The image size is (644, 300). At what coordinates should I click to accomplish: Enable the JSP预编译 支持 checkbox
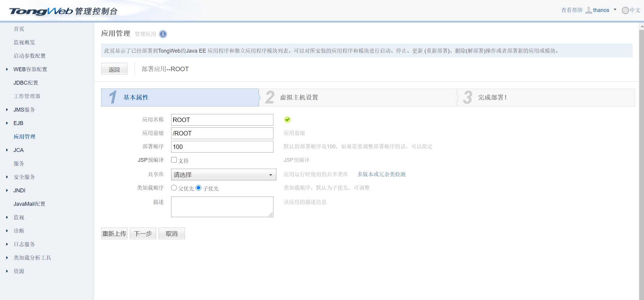tap(174, 160)
